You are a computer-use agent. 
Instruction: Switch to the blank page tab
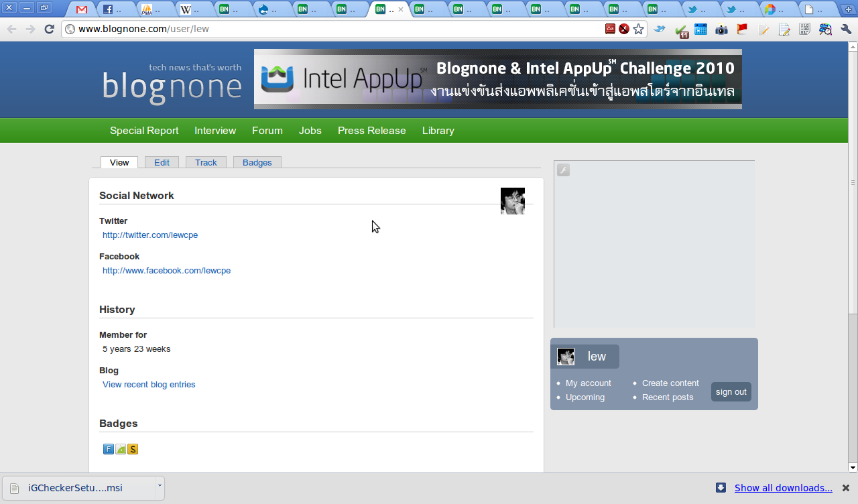pyautogui.click(x=815, y=9)
